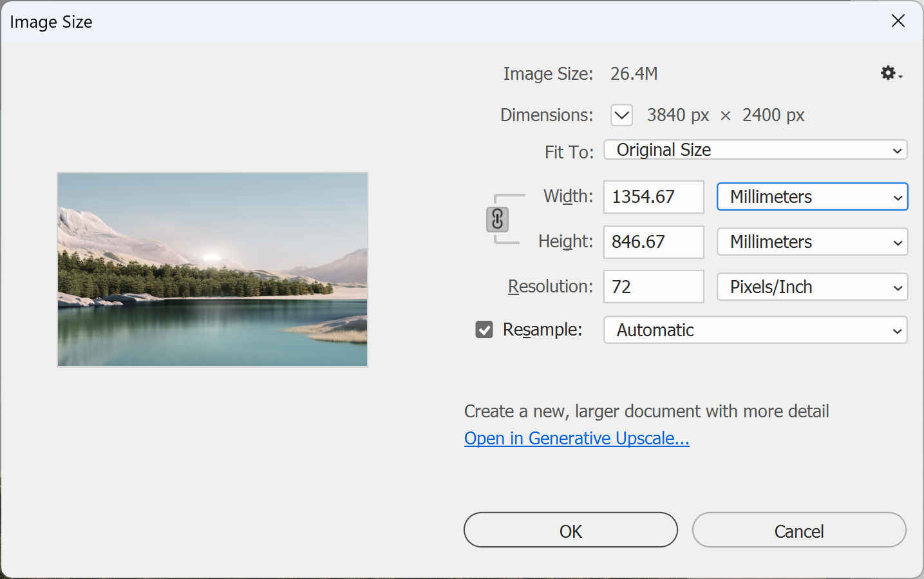924x579 pixels.
Task: Click the Resolution value field
Action: click(654, 287)
